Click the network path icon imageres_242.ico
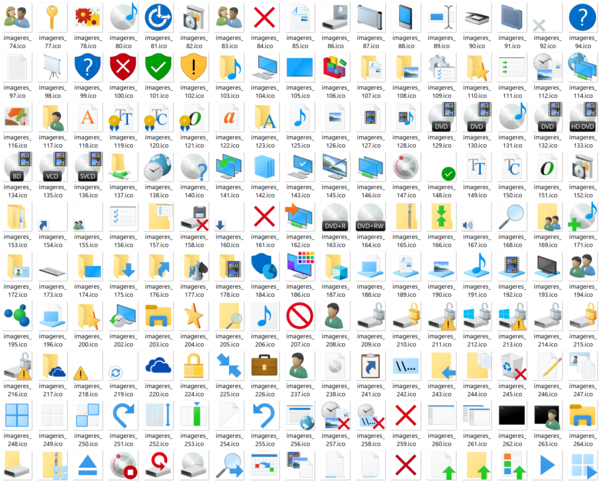Screen dimensions: 600x483 tap(406, 367)
